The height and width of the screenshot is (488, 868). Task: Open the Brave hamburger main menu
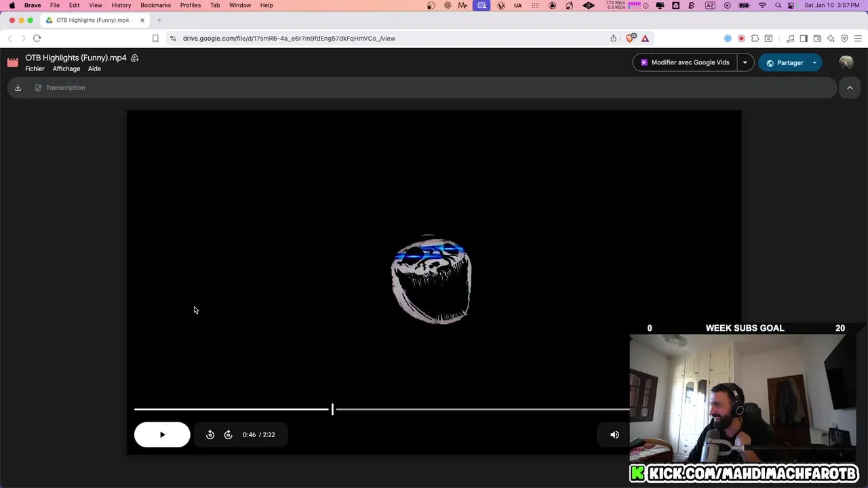pos(858,39)
